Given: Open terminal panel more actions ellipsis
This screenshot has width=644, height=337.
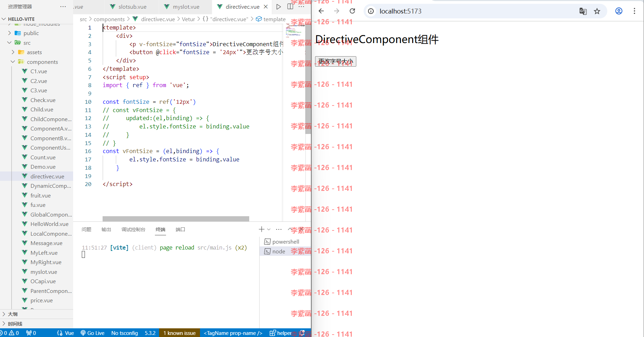Looking at the screenshot, I should (279, 229).
